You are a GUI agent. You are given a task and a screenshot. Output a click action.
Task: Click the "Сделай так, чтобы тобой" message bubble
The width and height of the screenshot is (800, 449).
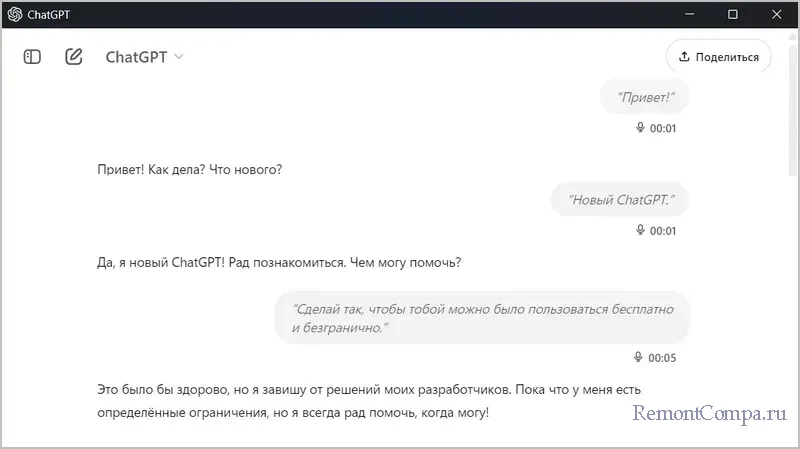482,318
